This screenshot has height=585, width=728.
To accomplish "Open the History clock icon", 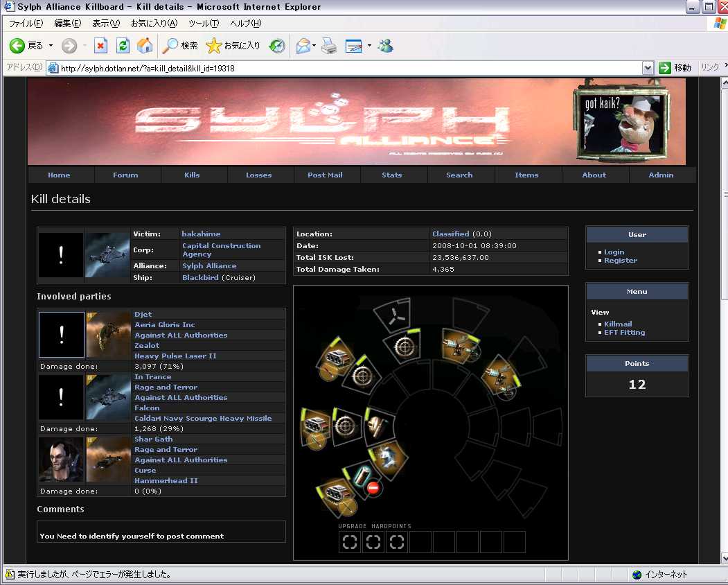I will click(x=277, y=46).
